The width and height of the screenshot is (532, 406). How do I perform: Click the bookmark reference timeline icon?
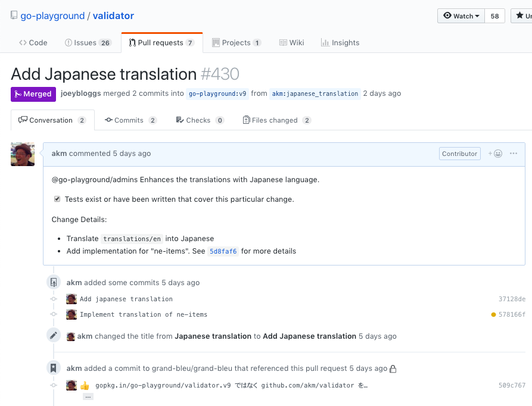pos(54,368)
